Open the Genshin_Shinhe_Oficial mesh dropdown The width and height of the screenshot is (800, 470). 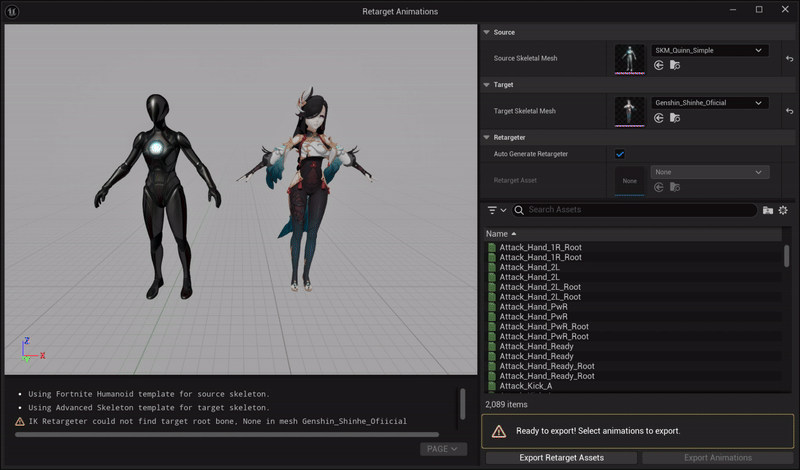tap(709, 103)
